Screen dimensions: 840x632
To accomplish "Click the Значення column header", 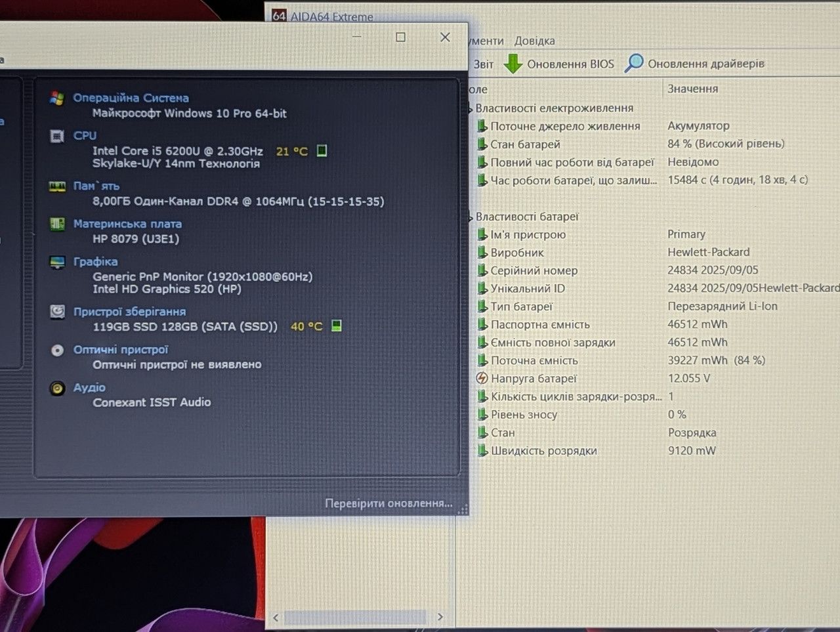I will (x=692, y=89).
